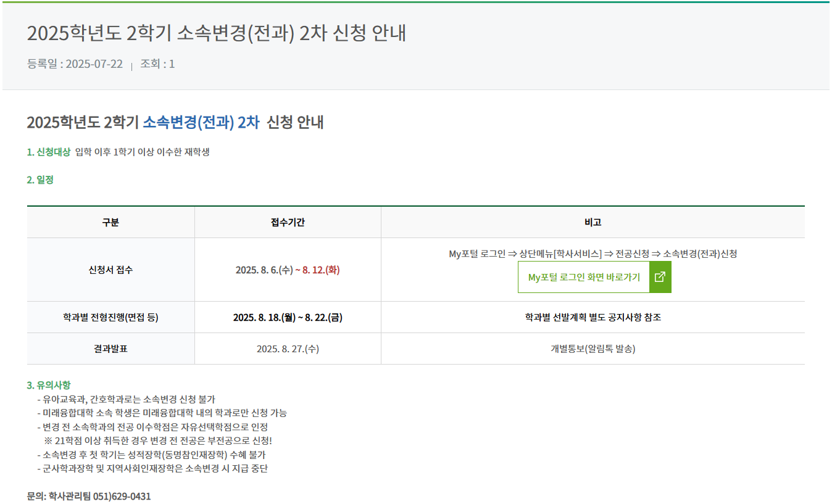Select the blue 소속변경(전과) 2차 heading text
Viewport: 832px width, 504px height.
pyautogui.click(x=201, y=122)
